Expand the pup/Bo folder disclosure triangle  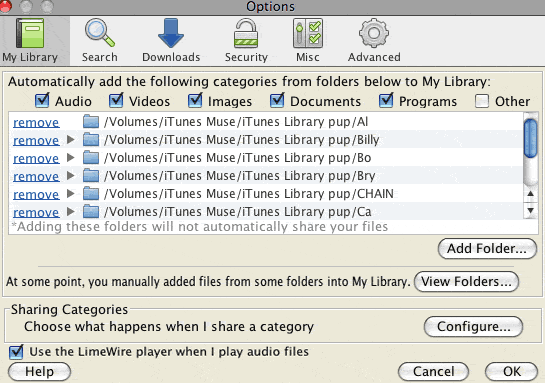tap(71, 157)
